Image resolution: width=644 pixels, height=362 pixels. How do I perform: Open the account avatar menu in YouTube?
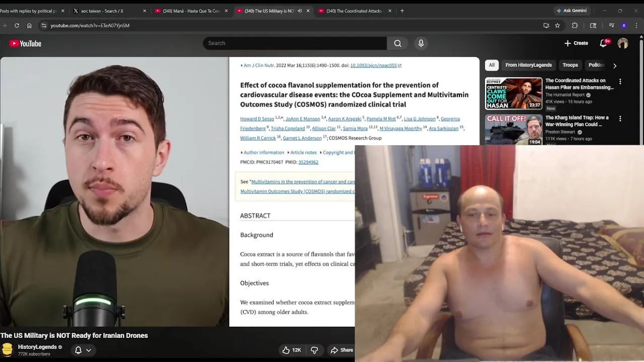[623, 43]
